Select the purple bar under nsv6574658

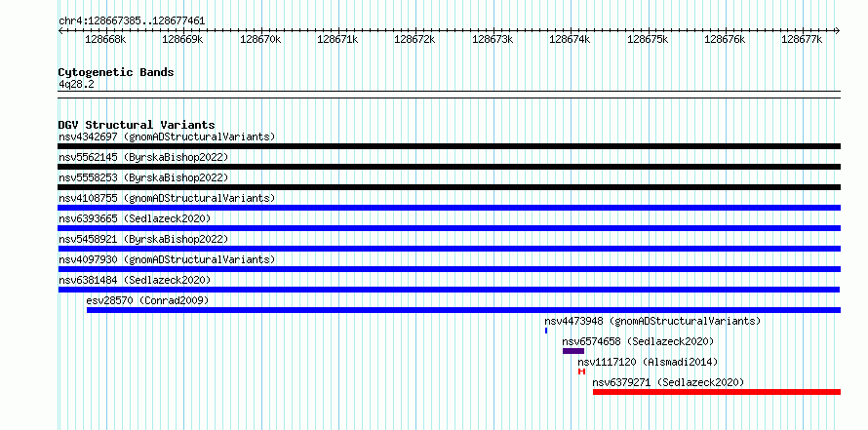[x=572, y=351]
